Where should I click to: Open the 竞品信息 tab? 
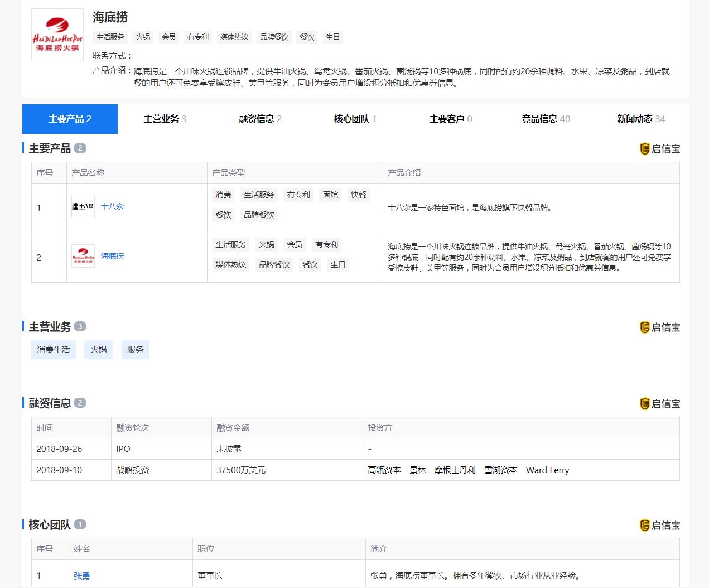tap(546, 119)
